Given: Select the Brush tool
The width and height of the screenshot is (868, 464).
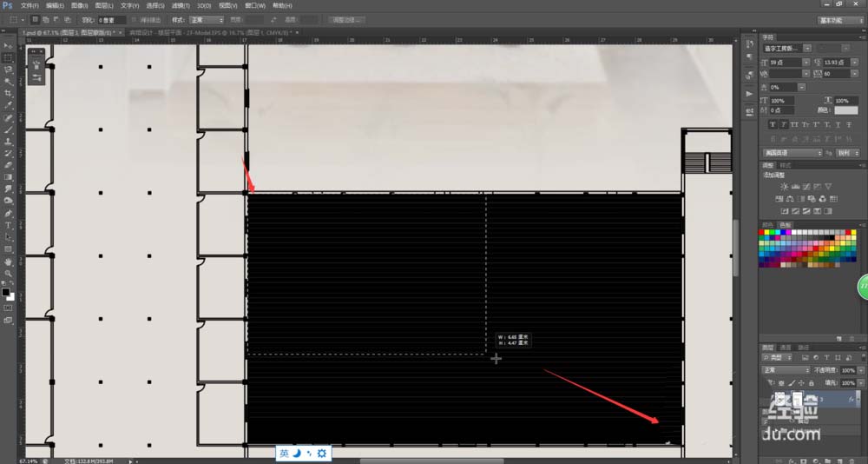Looking at the screenshot, I should click(x=9, y=129).
